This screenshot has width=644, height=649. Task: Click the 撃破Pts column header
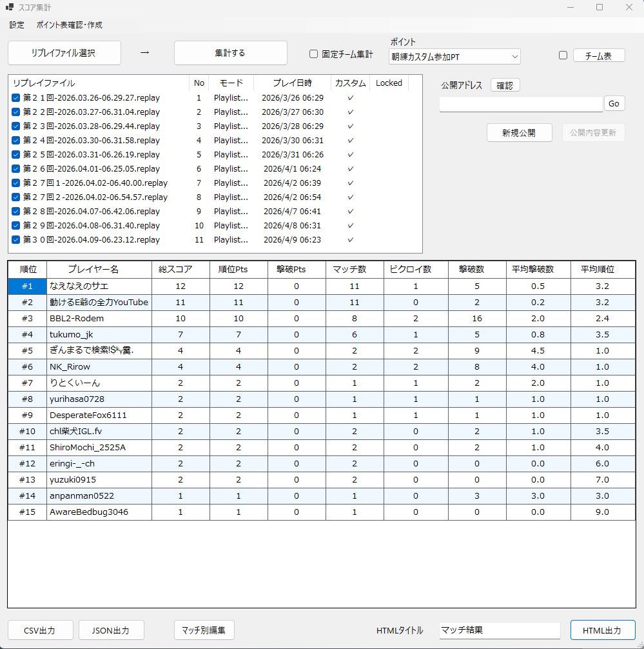[x=297, y=270]
